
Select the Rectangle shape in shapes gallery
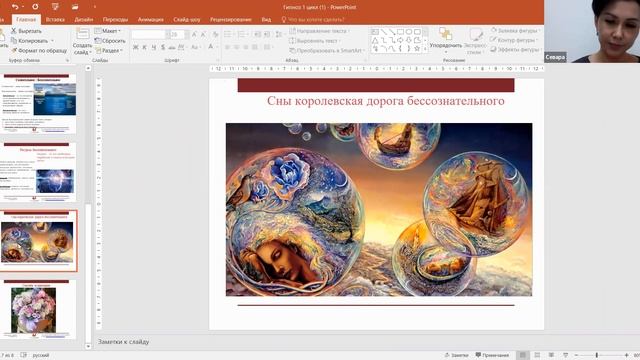click(x=400, y=31)
